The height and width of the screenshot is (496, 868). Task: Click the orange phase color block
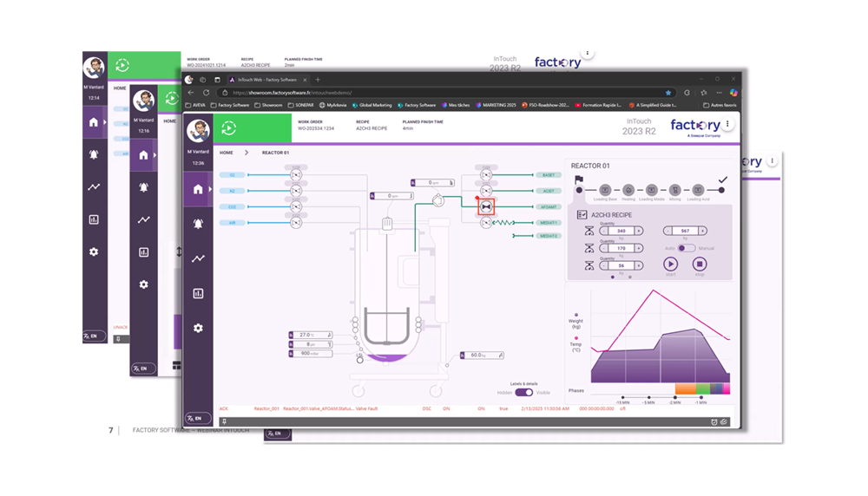pyautogui.click(x=686, y=389)
